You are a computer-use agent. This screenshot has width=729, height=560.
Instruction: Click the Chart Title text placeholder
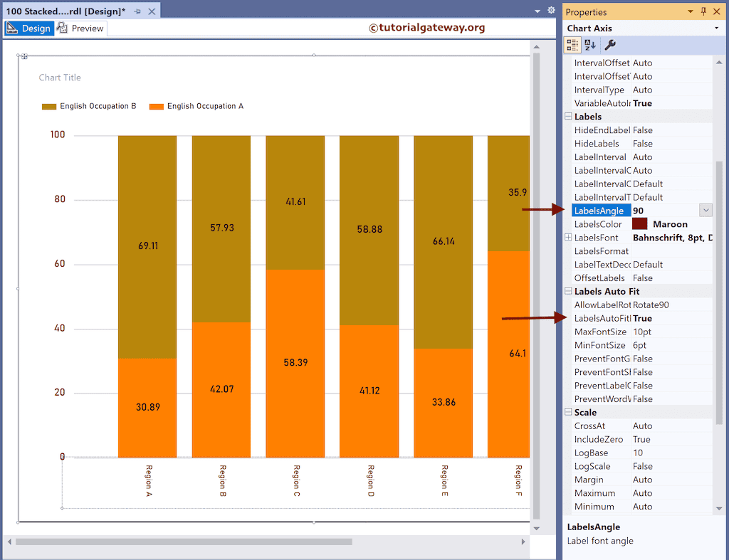[x=60, y=78]
